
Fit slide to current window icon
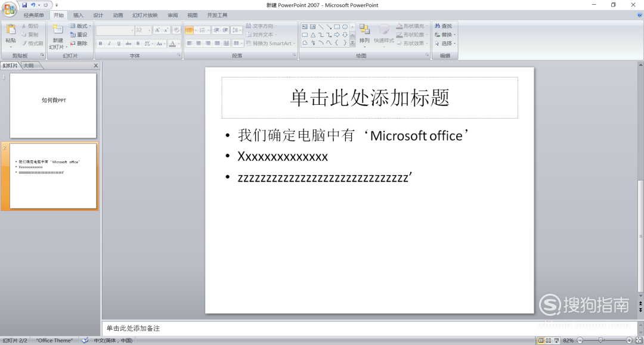point(639,340)
